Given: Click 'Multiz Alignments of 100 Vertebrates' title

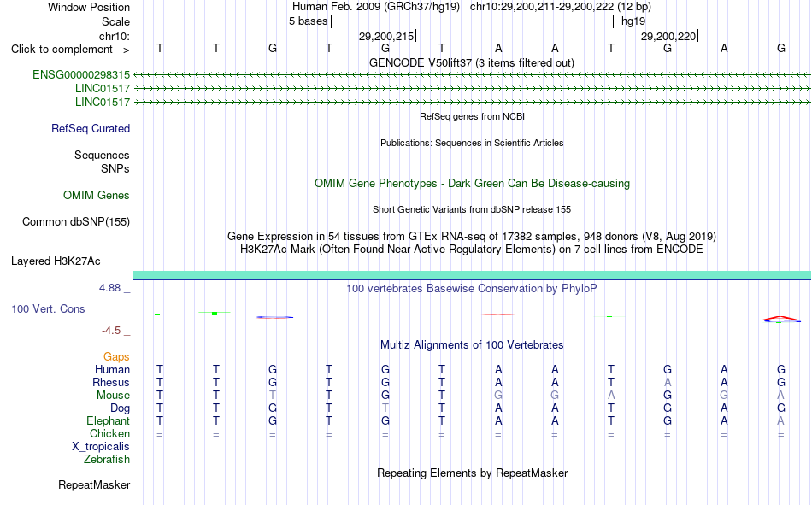Looking at the screenshot, I should click(472, 345).
